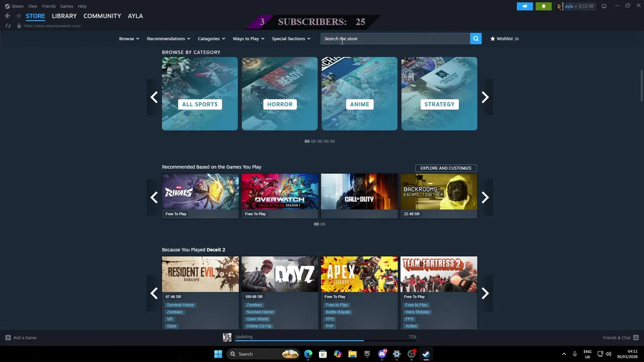Viewport: 644px width, 362px height.
Task: Launch Microsoft Edge from taskbar
Action: click(x=308, y=354)
